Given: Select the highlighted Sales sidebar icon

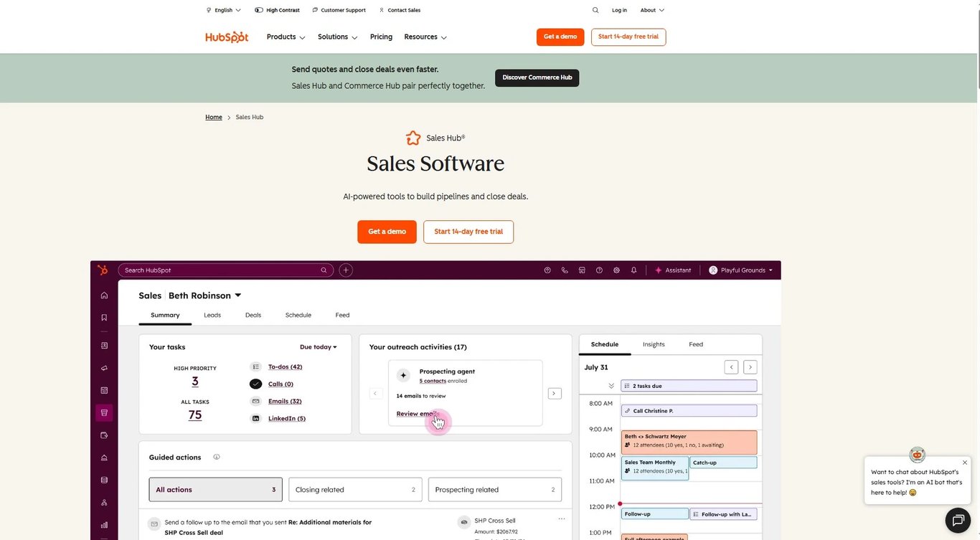Looking at the screenshot, I should pyautogui.click(x=104, y=413).
